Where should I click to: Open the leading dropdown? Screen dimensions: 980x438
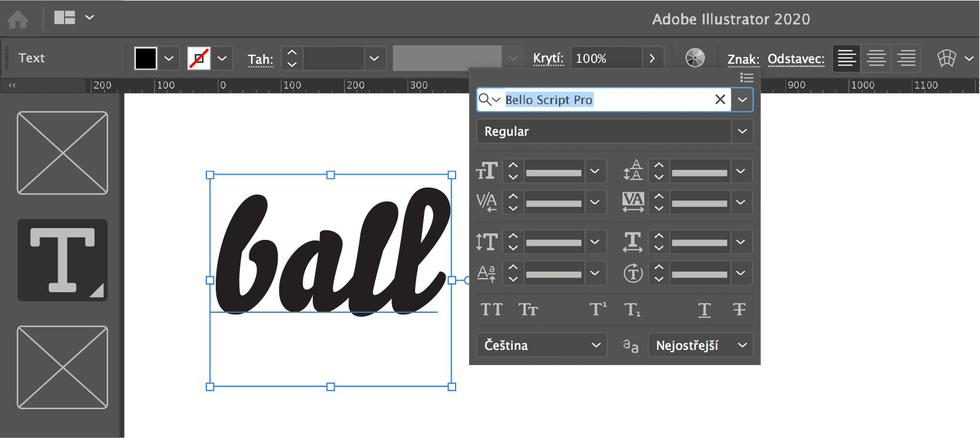741,171
